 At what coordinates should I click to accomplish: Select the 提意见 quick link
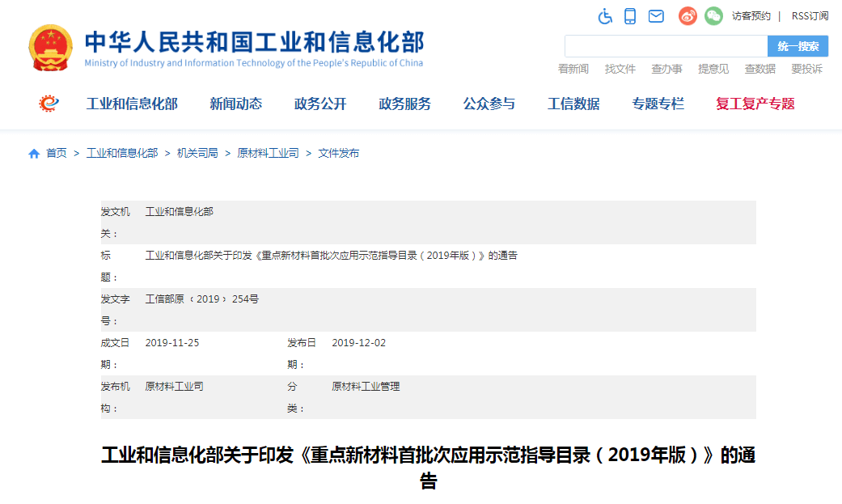click(713, 69)
